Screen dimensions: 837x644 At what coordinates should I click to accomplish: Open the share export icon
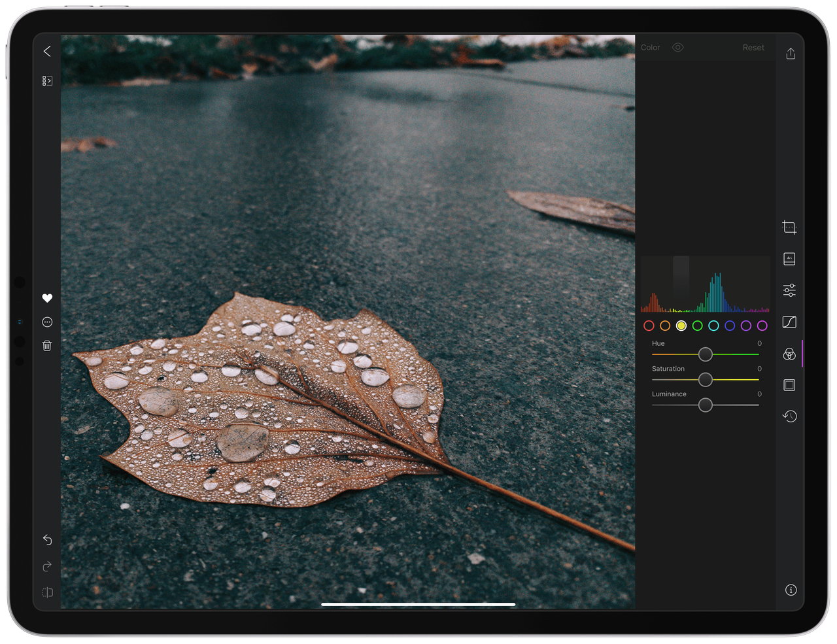click(791, 53)
